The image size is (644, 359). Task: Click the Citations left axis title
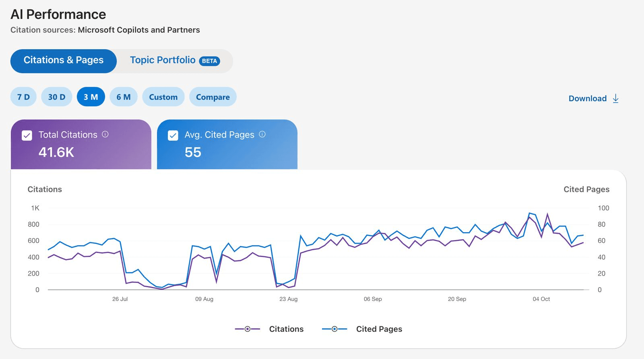click(x=45, y=189)
